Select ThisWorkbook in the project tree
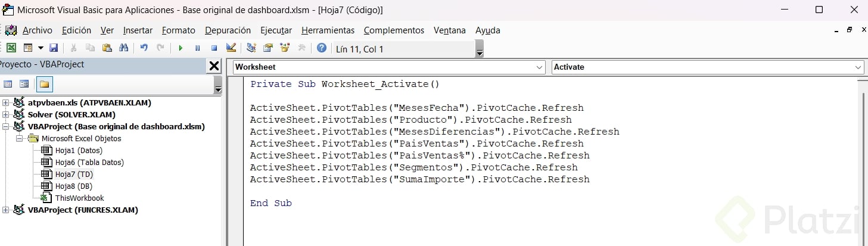The width and height of the screenshot is (868, 246). (x=79, y=198)
